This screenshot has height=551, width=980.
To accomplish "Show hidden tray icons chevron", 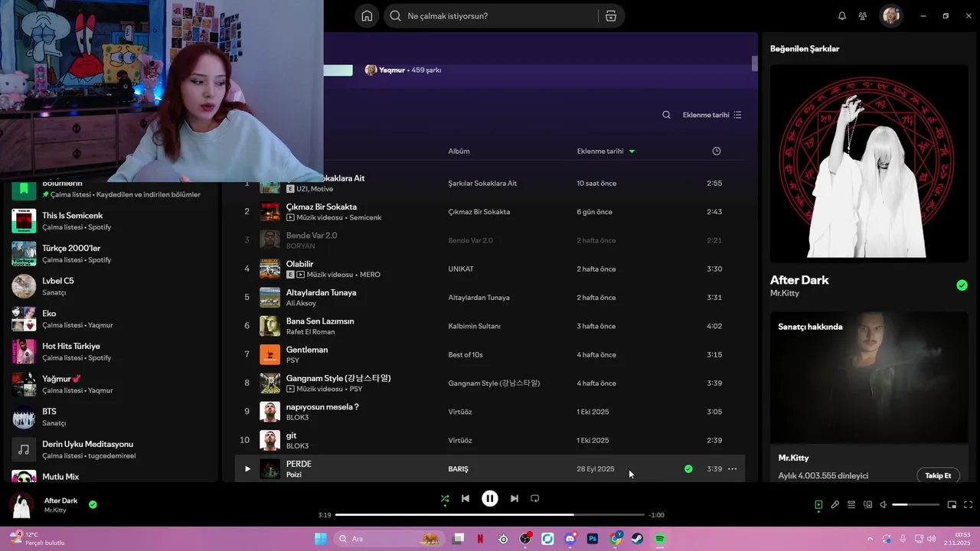I will (870, 539).
